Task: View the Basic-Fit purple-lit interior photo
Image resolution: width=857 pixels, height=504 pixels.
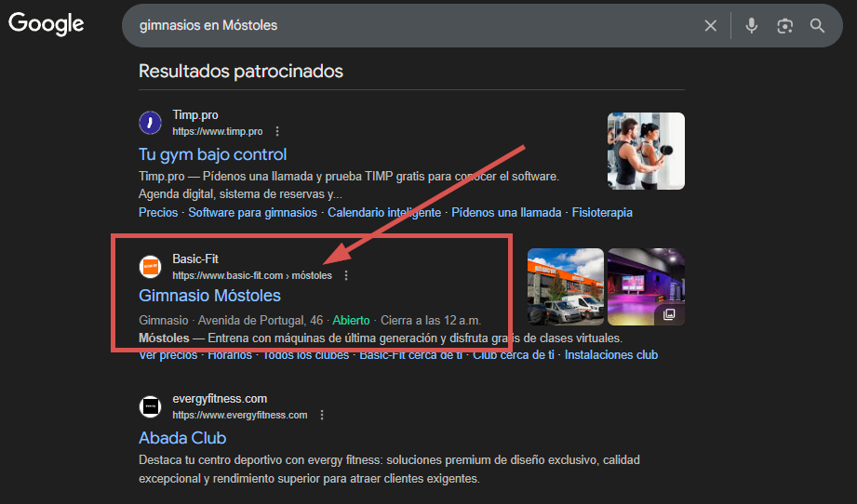Action: [x=646, y=287]
